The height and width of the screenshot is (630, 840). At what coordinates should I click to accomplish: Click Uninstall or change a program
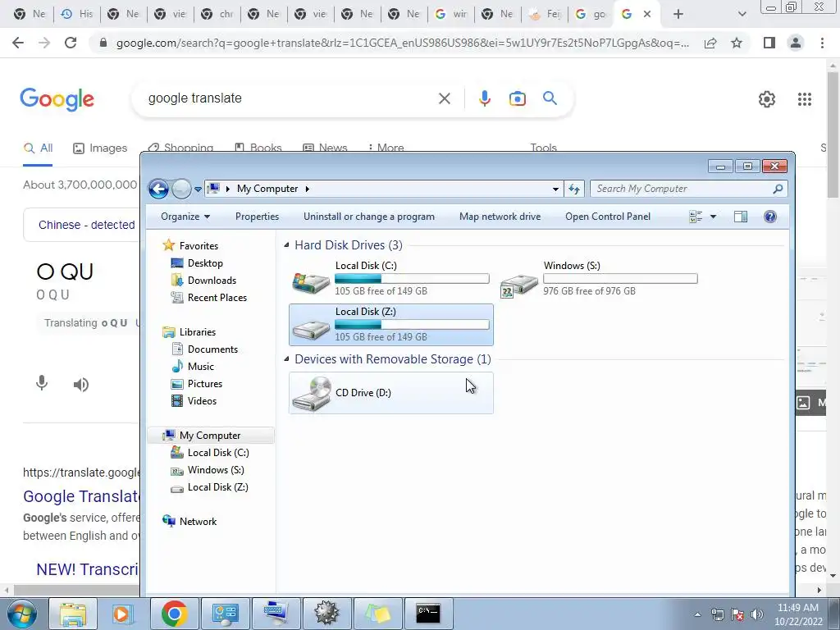click(369, 217)
